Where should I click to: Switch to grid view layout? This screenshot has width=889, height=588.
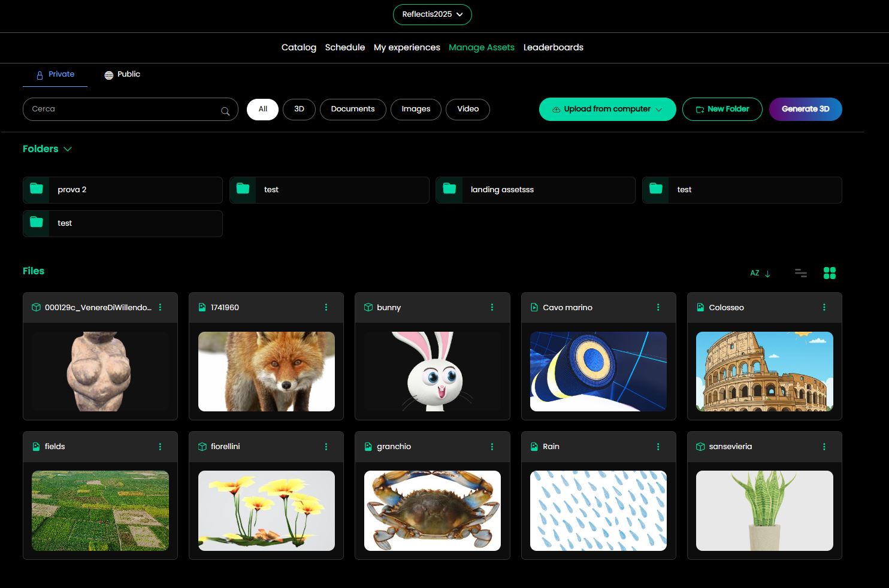click(829, 273)
